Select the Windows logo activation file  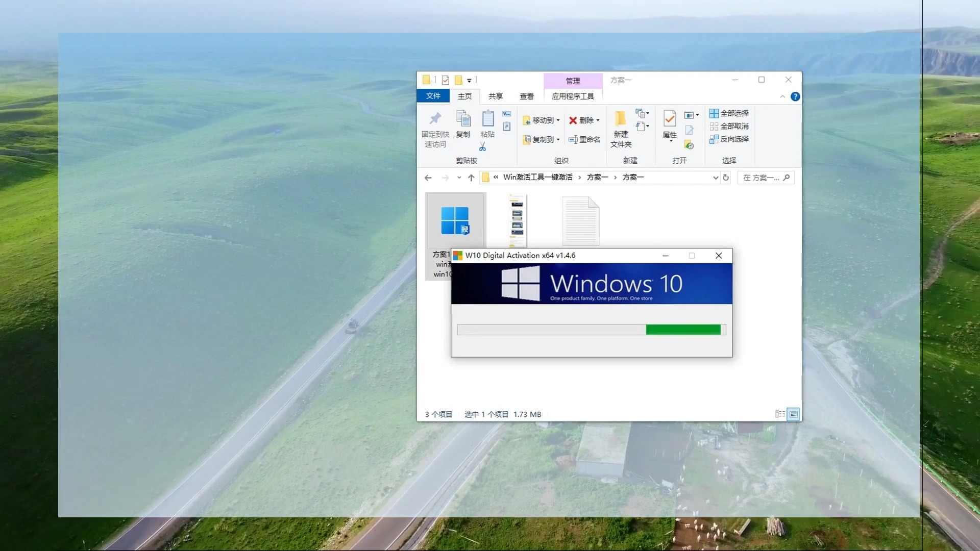pos(455,220)
